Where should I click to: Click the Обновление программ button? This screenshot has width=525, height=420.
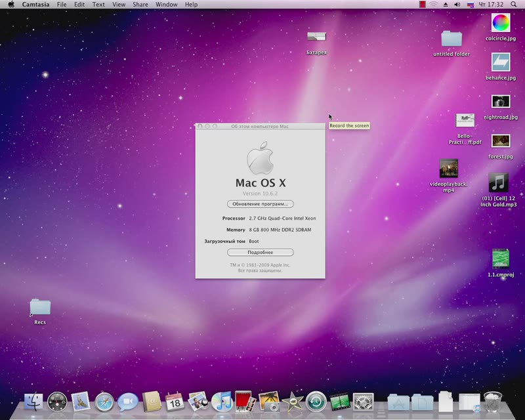[x=260, y=204]
